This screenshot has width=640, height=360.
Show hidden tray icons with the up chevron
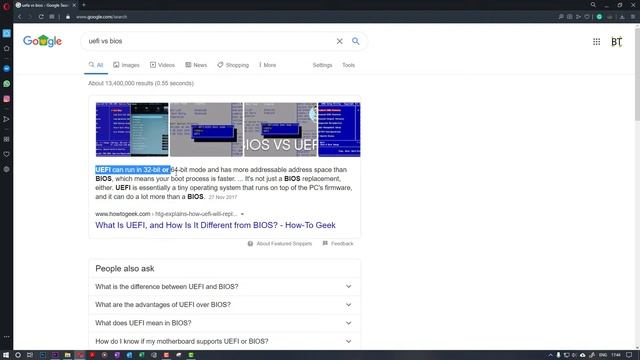point(550,355)
